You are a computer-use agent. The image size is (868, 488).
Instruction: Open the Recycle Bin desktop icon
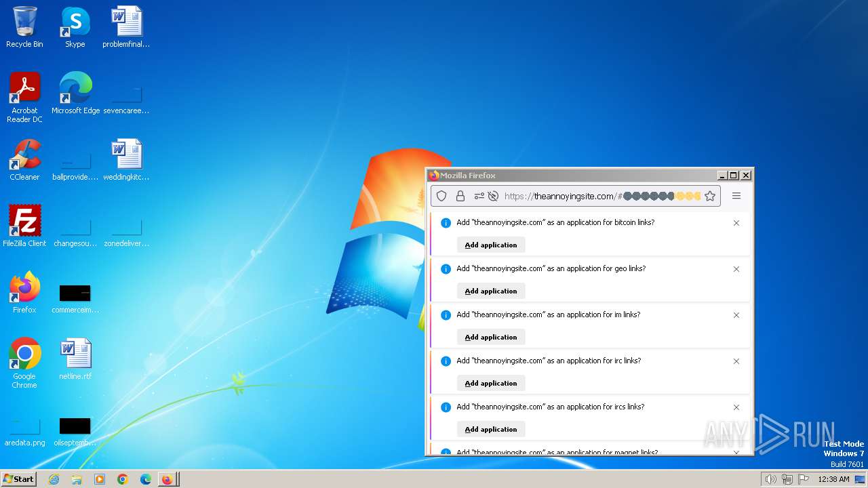(x=24, y=27)
